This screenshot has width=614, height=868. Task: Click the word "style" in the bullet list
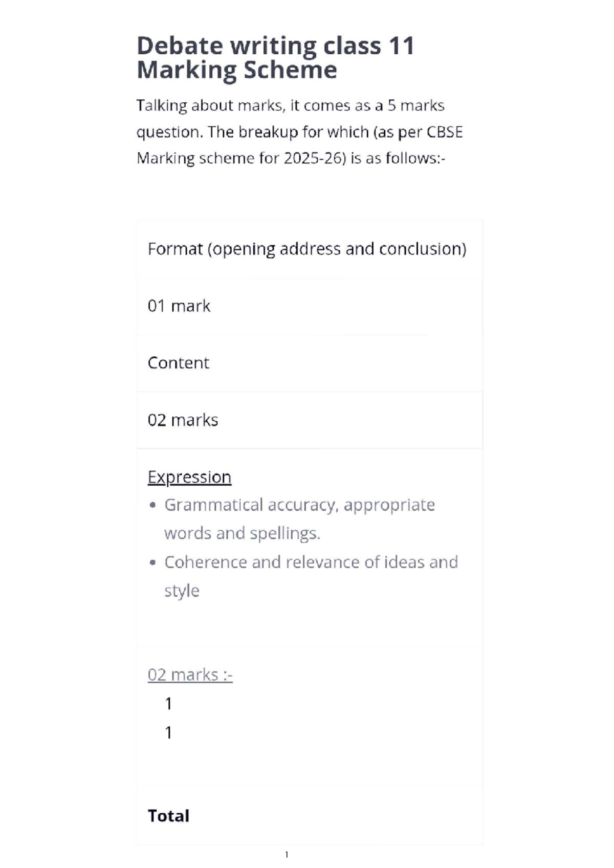click(182, 591)
